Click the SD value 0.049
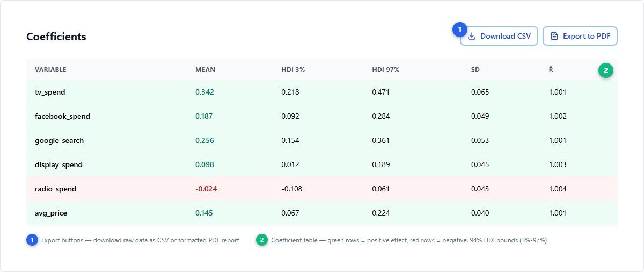This screenshot has height=272, width=644. click(480, 116)
